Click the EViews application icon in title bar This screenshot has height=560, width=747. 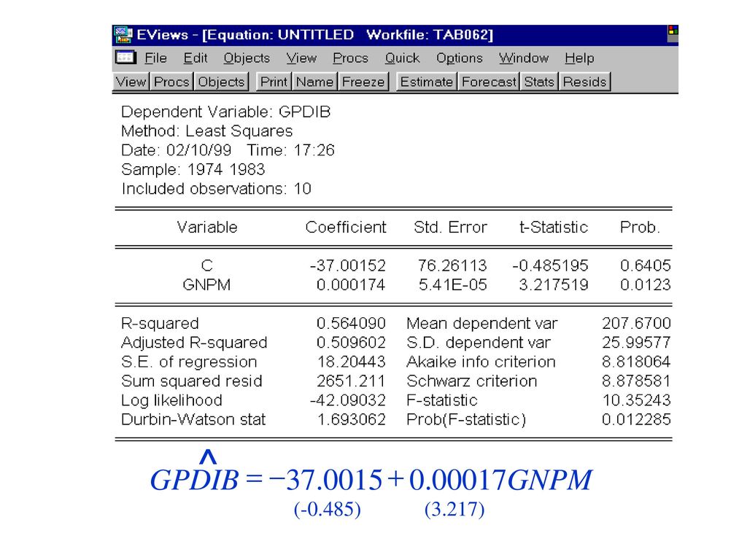point(123,35)
